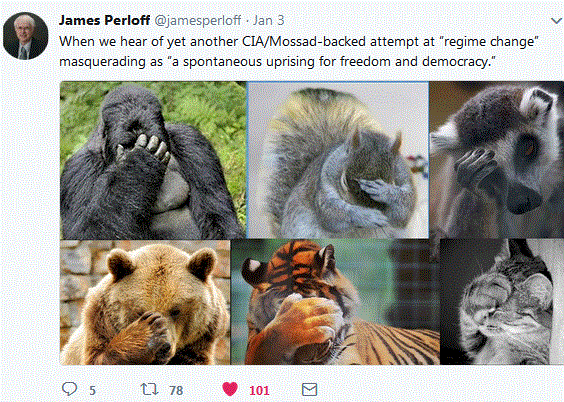The height and width of the screenshot is (402, 564).
Task: Open the grayscale cat covering eyes photo
Action: 502,302
